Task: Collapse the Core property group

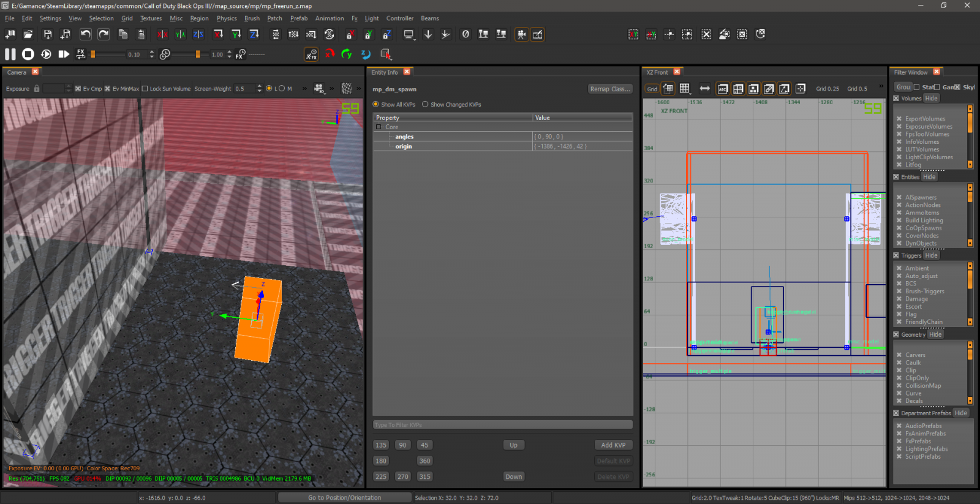Action: 379,127
